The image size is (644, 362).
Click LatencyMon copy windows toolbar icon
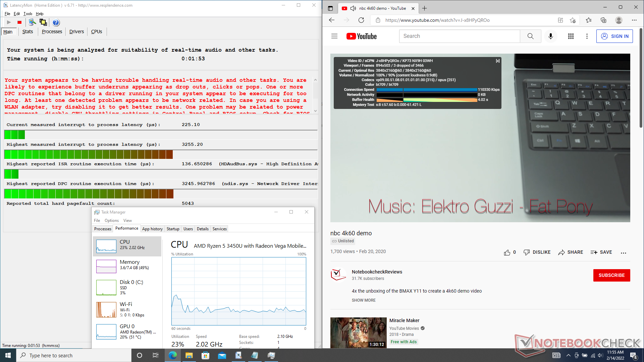[x=43, y=22]
